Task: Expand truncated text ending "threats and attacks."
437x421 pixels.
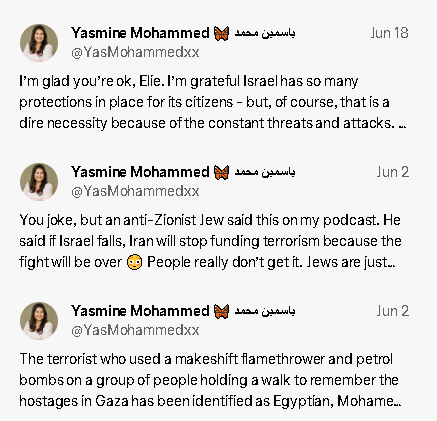Action: point(402,126)
